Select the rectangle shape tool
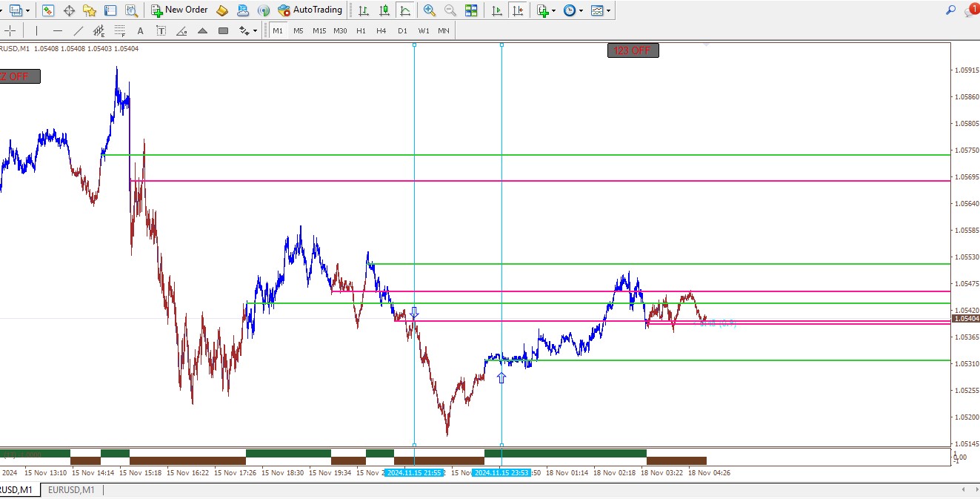Image resolution: width=980 pixels, height=499 pixels. click(x=223, y=30)
